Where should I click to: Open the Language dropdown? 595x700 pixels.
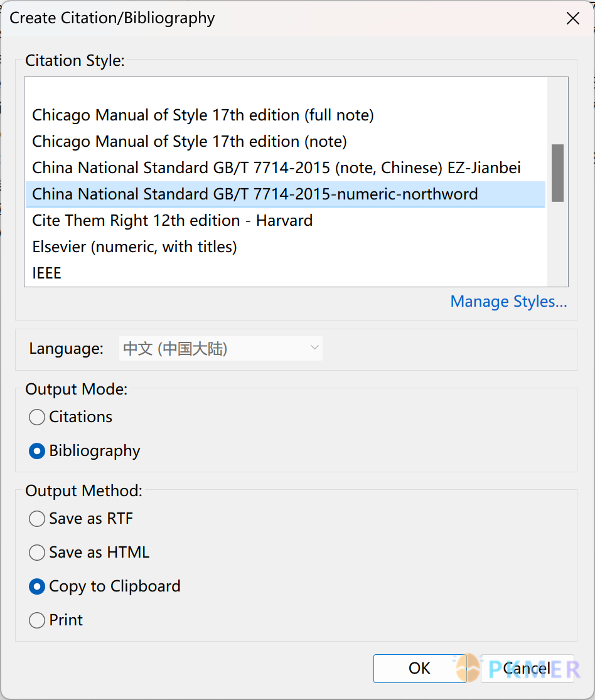[x=221, y=348]
